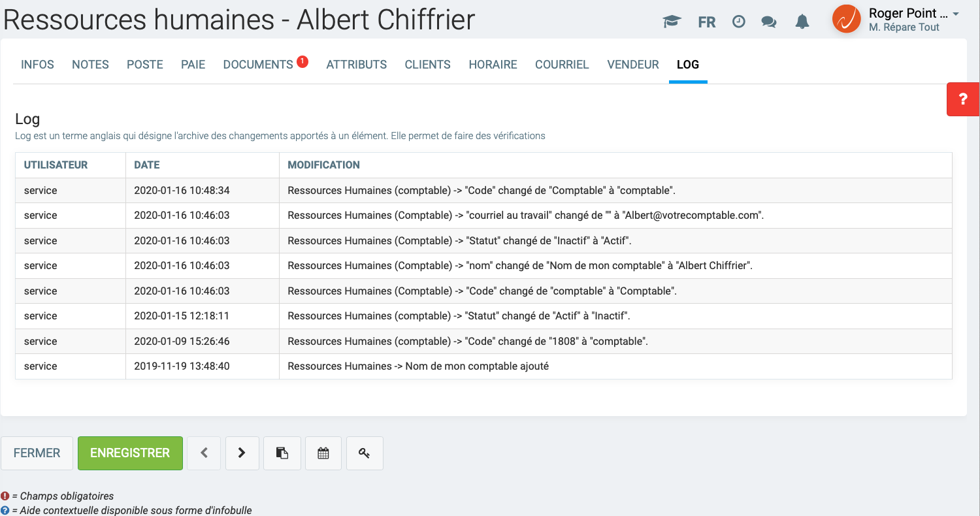Switch language using FR selector
This screenshot has width=980, height=516.
click(706, 22)
